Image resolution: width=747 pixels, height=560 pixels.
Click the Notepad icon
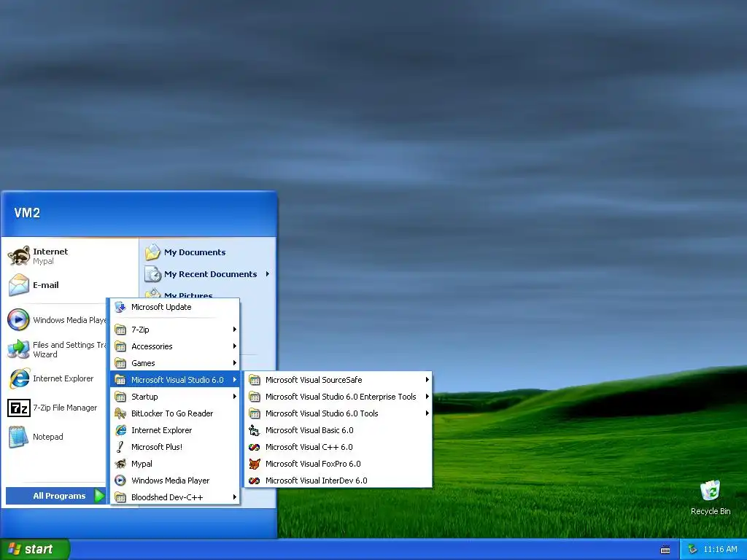19,437
